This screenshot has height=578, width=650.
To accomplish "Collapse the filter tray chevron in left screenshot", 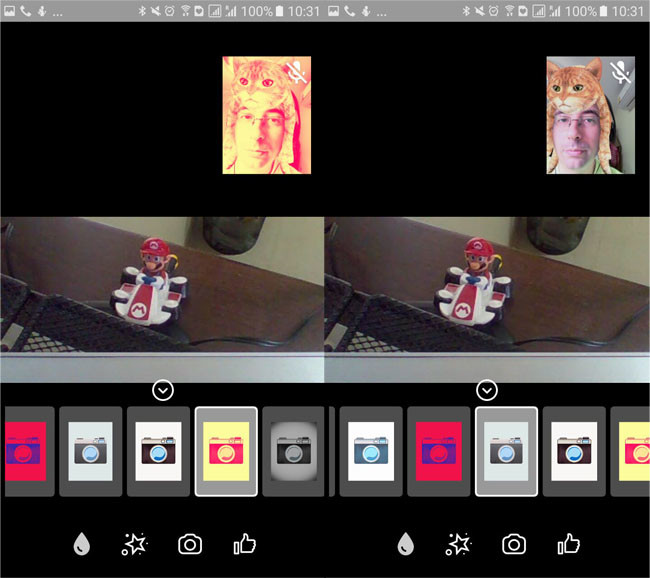I will click(x=163, y=390).
